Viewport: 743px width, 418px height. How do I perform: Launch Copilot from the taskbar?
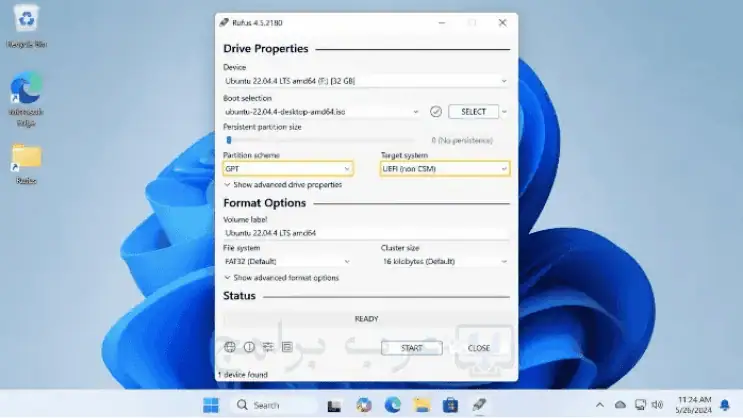pos(363,405)
